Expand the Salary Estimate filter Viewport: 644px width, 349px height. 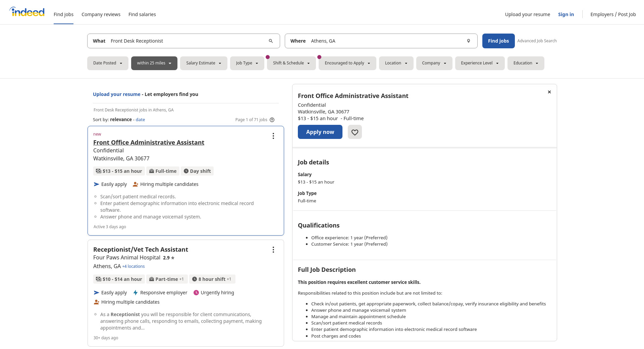[x=204, y=63]
